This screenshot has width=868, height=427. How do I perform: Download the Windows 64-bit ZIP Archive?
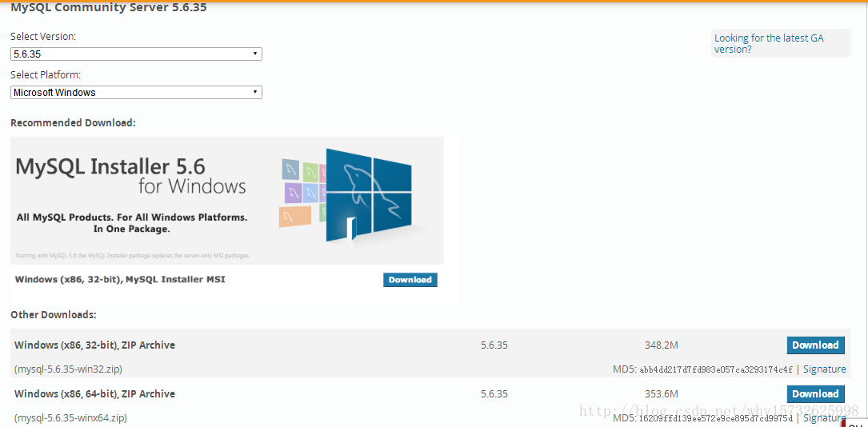815,393
